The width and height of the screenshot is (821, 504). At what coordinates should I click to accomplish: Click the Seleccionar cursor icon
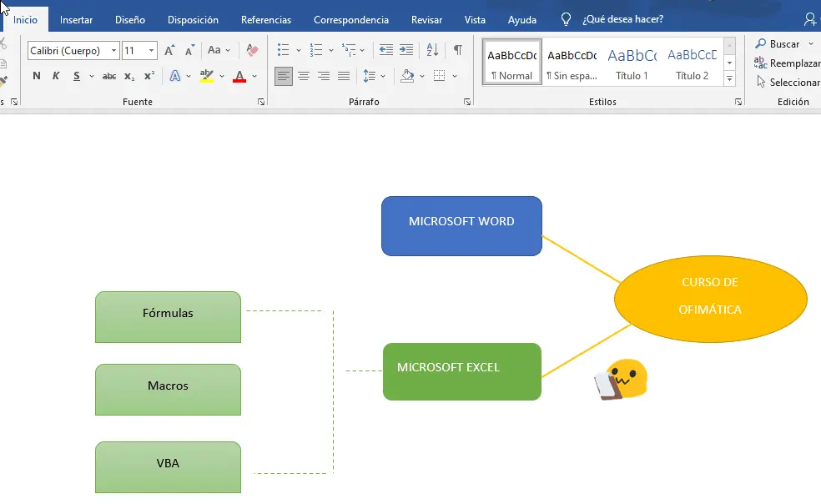[761, 82]
